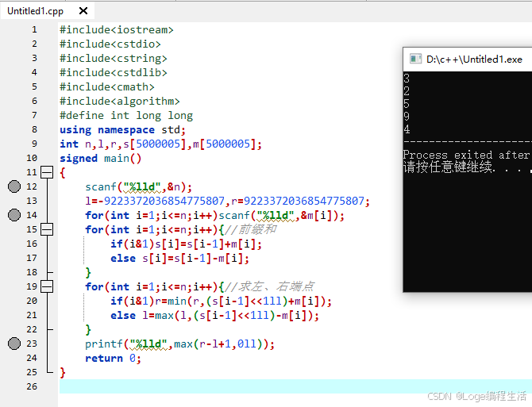Click the using namespace std line
532x407 pixels.
pyautogui.click(x=122, y=130)
